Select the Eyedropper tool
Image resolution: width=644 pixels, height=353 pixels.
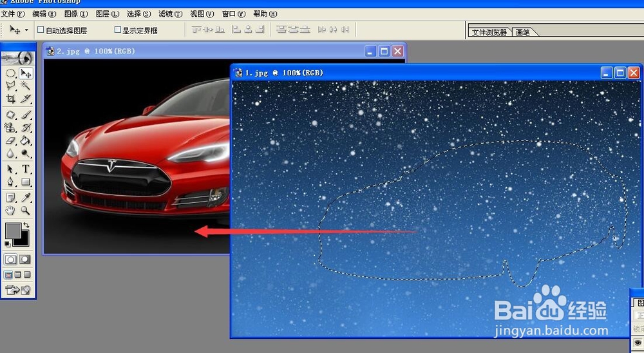coord(26,198)
